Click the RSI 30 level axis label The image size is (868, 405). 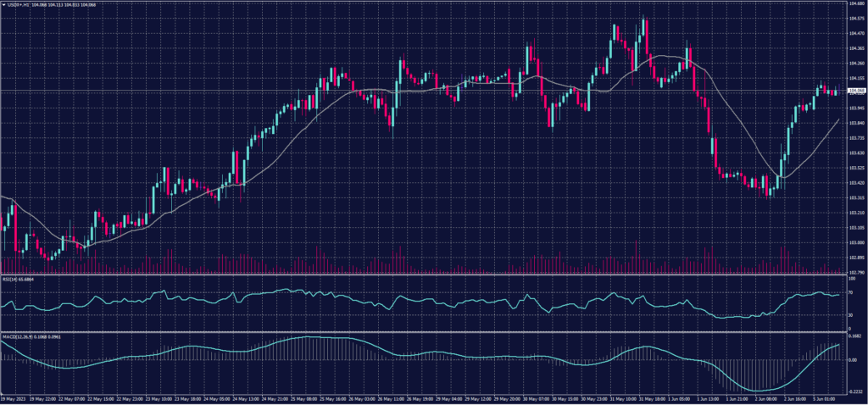tap(850, 315)
